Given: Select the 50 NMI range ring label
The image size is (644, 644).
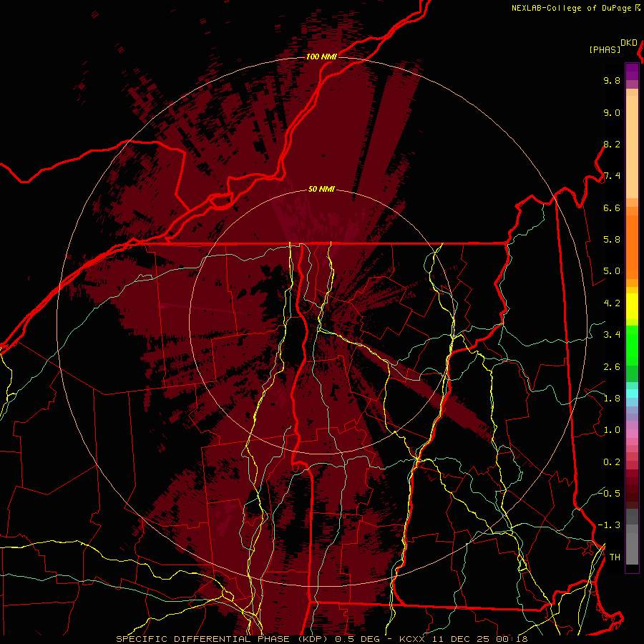Looking at the screenshot, I should [321, 189].
